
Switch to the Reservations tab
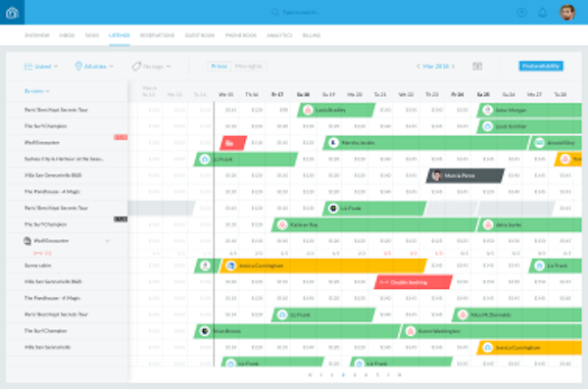[157, 35]
